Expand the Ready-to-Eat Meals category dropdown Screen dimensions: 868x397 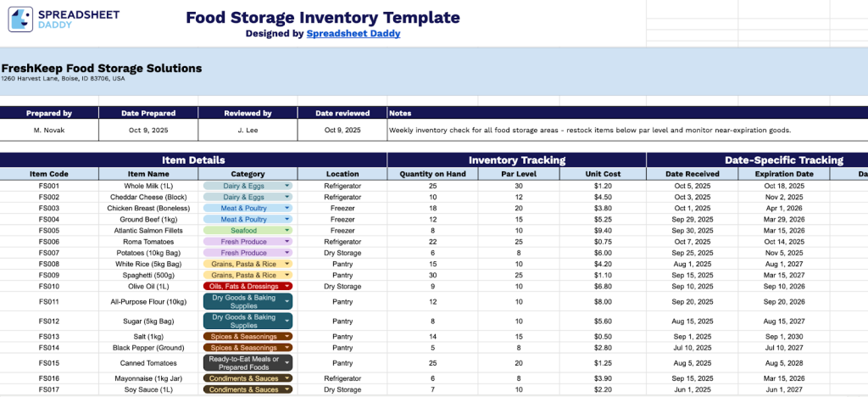tap(287, 362)
